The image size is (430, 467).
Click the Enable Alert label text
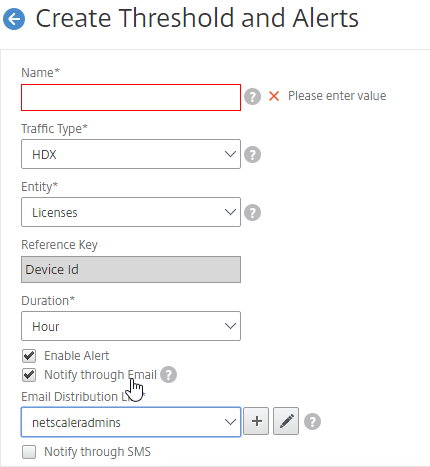[77, 356]
